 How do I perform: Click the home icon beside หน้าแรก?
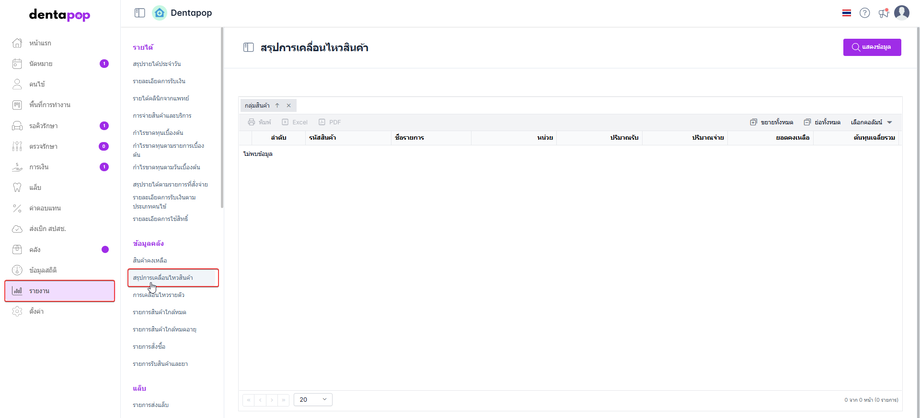click(x=17, y=43)
